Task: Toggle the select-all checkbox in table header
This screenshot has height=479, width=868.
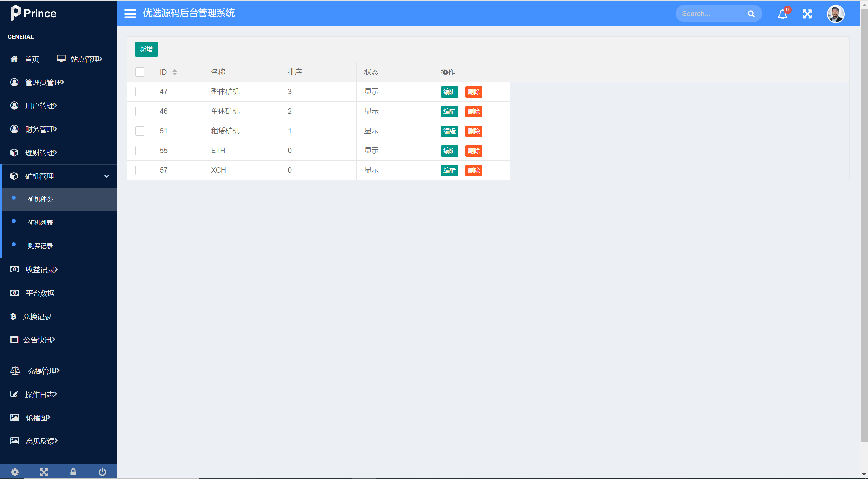Action: [x=140, y=72]
